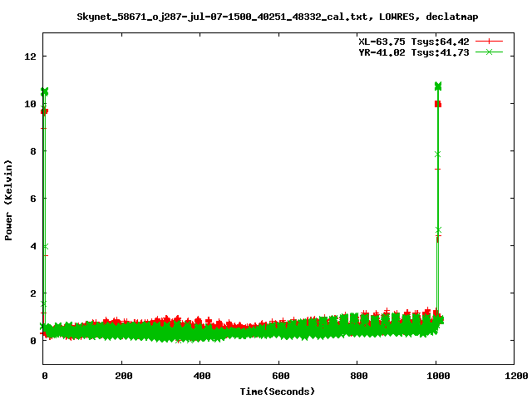Viewport: 532px width, 399px height.
Task: Click the green peak marker near 1000 seconds
Action: [x=438, y=86]
